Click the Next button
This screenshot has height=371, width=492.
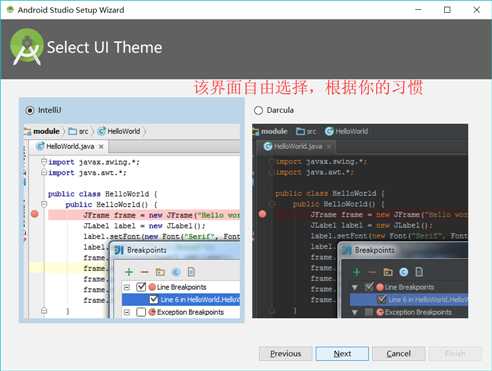pos(342,354)
